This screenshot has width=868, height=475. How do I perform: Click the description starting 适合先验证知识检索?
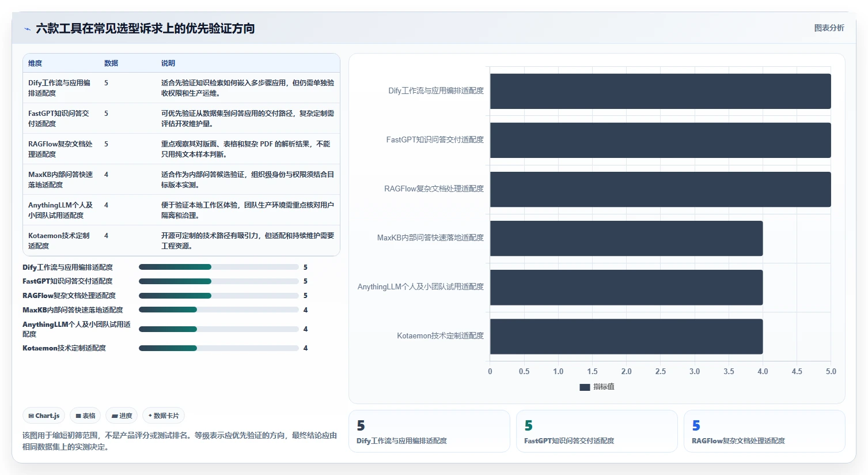[x=248, y=88]
